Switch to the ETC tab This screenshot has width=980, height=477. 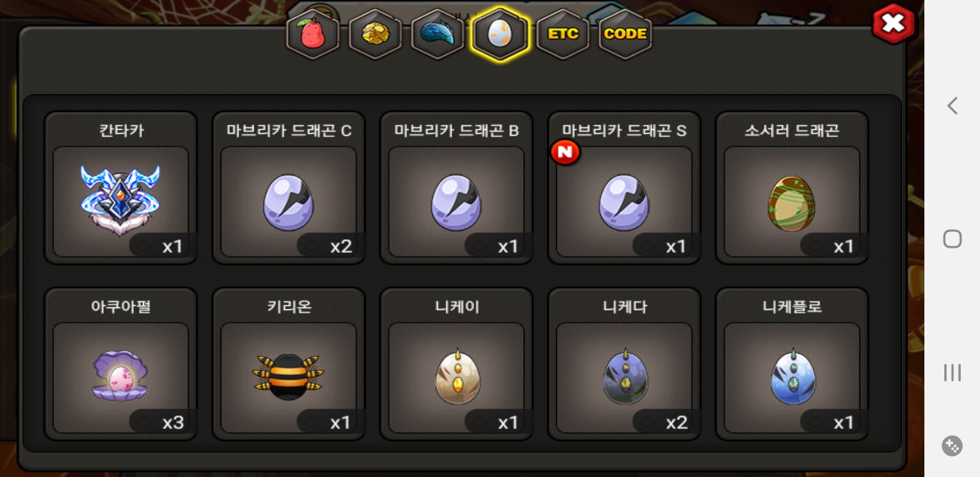[x=563, y=34]
